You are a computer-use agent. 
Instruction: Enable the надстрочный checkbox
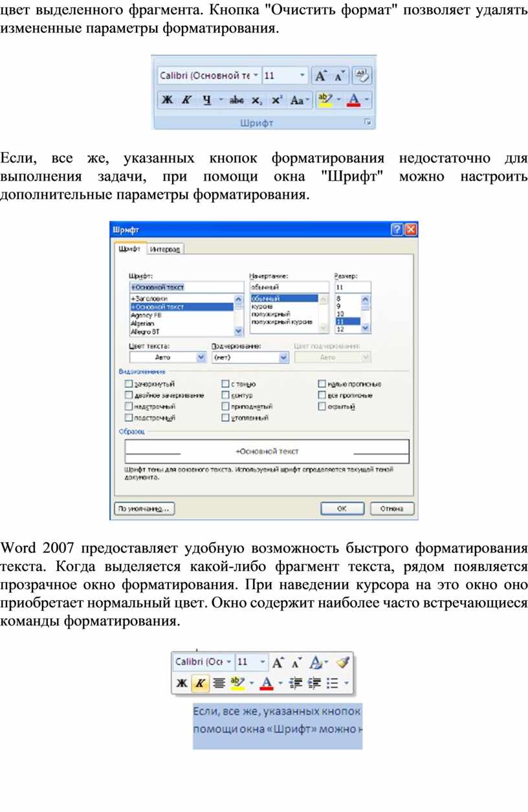(128, 407)
